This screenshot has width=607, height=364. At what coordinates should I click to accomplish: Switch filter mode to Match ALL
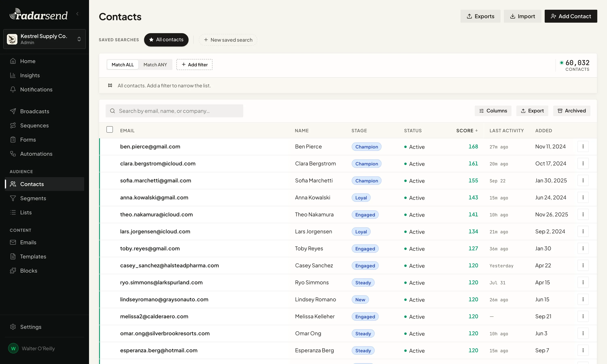[123, 65]
